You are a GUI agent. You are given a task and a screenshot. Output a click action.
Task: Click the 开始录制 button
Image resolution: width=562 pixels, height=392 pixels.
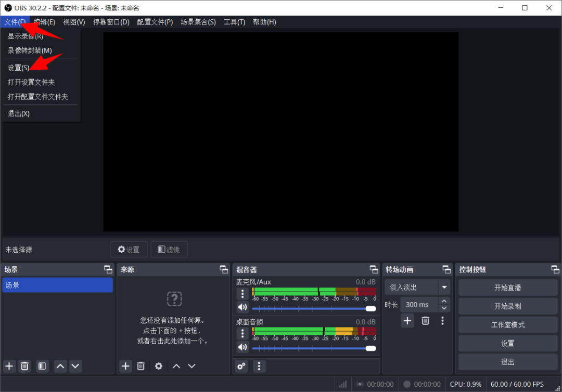(x=507, y=306)
